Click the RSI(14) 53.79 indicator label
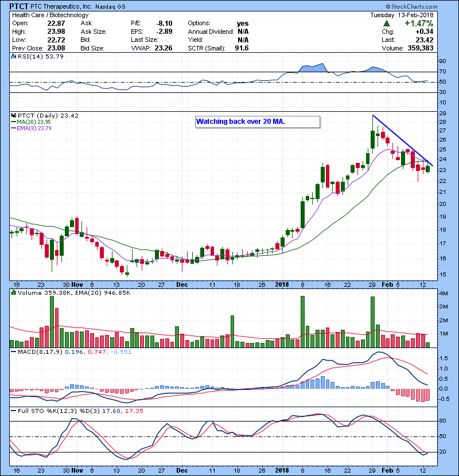This screenshot has width=459, height=476. click(41, 56)
